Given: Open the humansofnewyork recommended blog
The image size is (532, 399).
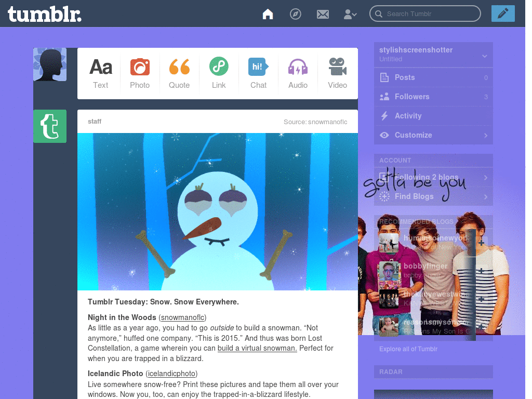Looking at the screenshot, I should click(x=436, y=238).
